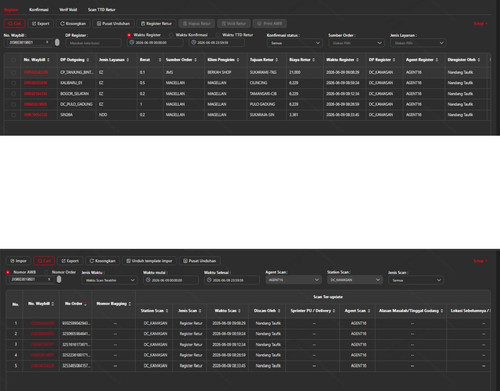Sort by the Sumber Order column
Image resolution: width=500 pixels, height=391 pixels.
[x=196, y=60]
